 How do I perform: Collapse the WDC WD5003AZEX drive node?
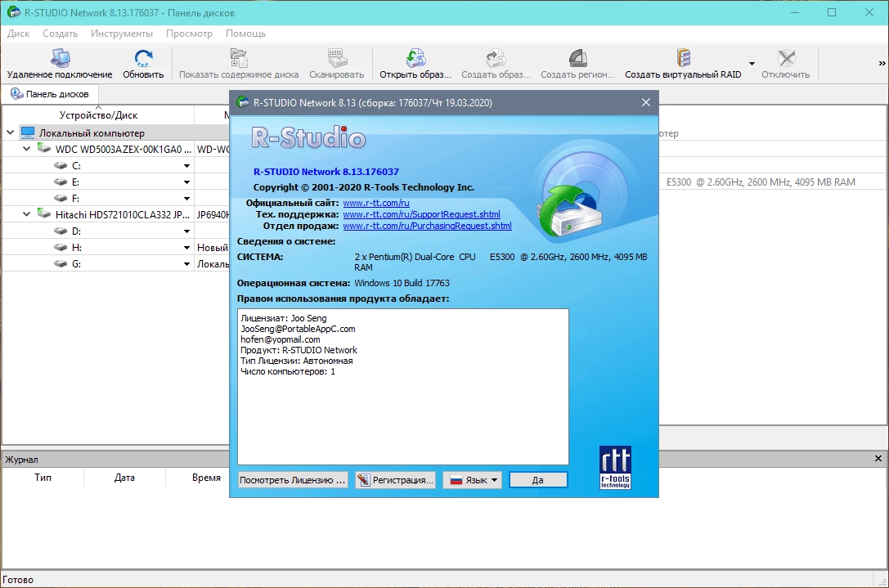(27, 149)
